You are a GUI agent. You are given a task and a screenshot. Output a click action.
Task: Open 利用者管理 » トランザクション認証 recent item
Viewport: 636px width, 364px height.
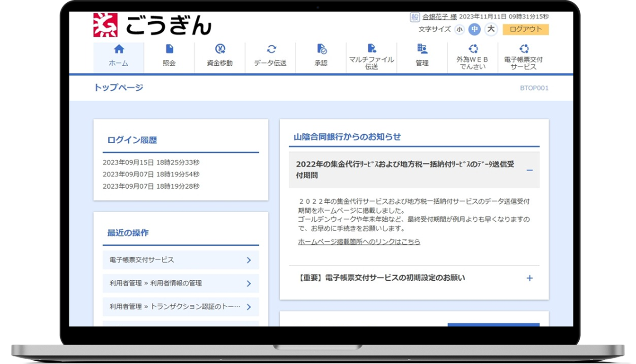pyautogui.click(x=180, y=307)
